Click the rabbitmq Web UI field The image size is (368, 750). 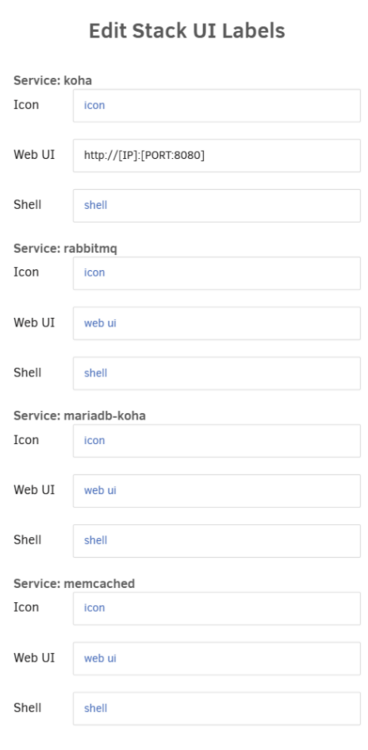point(217,323)
